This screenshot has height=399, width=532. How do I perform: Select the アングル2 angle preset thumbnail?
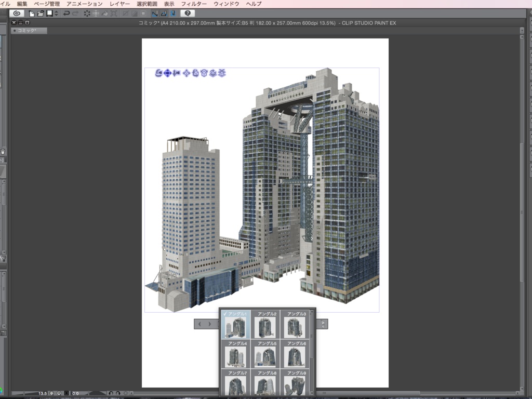265,324
